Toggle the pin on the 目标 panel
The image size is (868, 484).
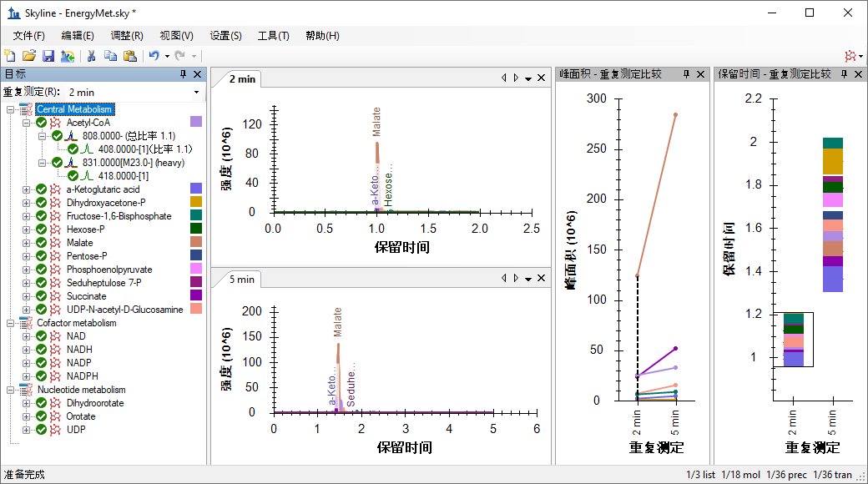(x=183, y=74)
